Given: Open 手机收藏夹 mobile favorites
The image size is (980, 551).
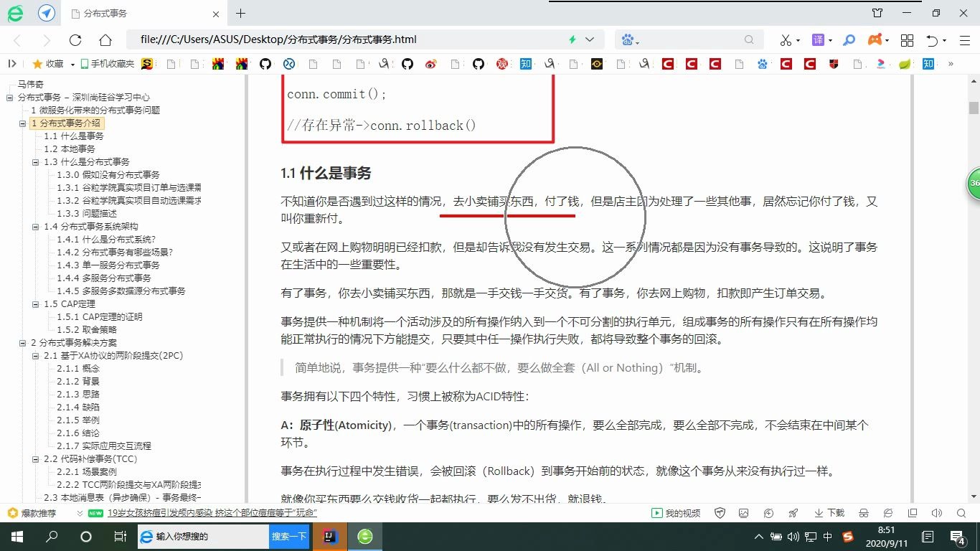Looking at the screenshot, I should (107, 64).
